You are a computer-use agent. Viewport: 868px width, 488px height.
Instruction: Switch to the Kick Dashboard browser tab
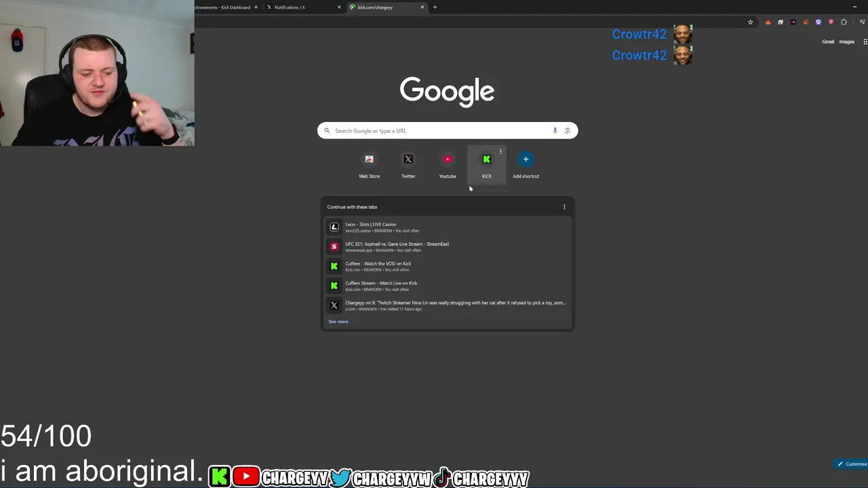pos(226,7)
